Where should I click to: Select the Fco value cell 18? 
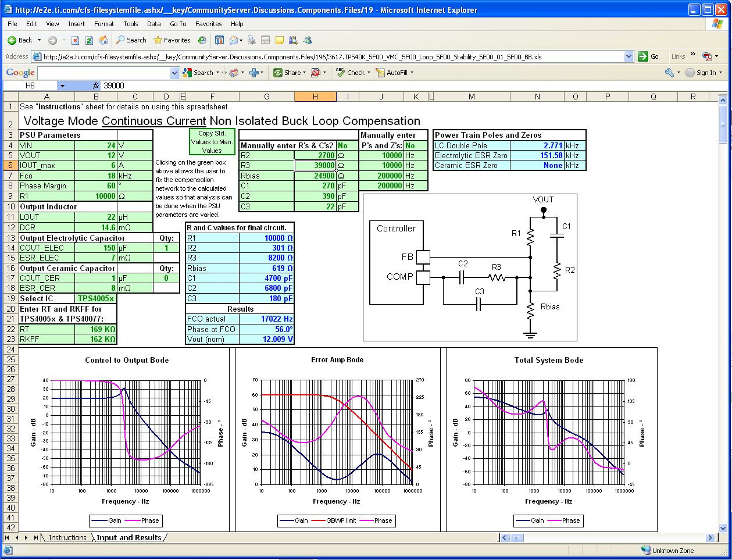click(x=96, y=176)
